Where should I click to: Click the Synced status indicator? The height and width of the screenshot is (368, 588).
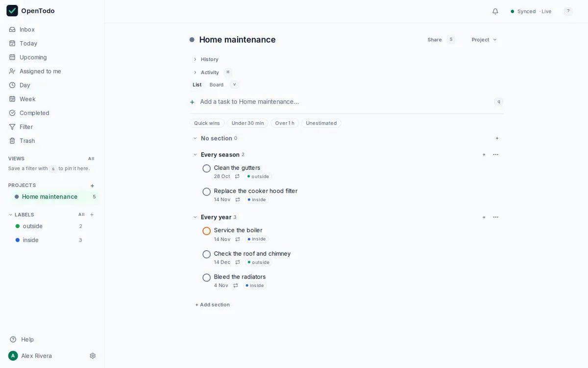click(x=531, y=11)
